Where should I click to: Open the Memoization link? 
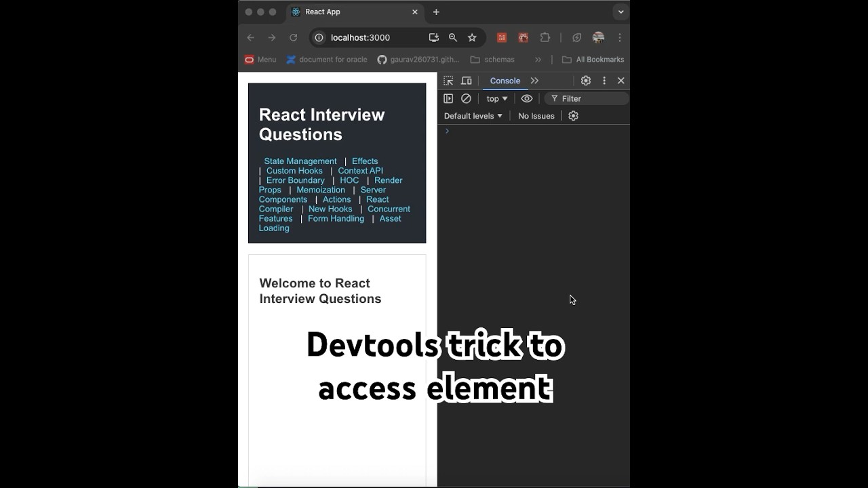(321, 190)
